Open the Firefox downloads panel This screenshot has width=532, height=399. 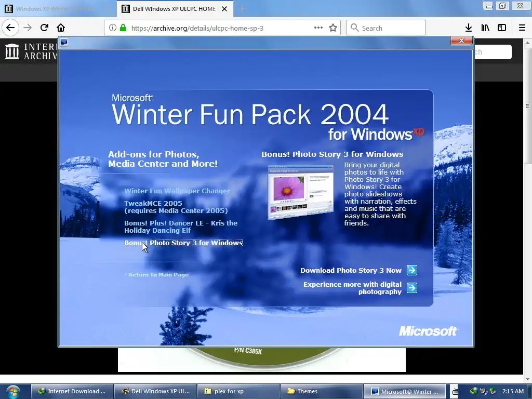point(469,28)
